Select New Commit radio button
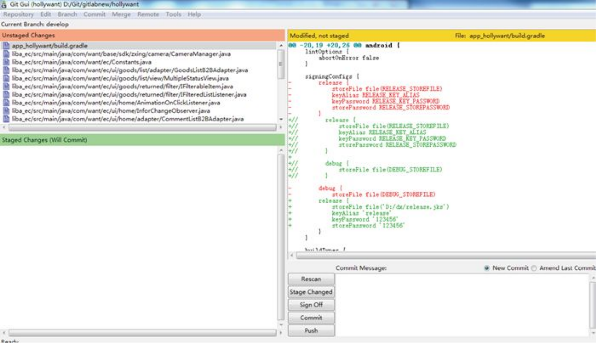The image size is (607, 360). pos(487,268)
